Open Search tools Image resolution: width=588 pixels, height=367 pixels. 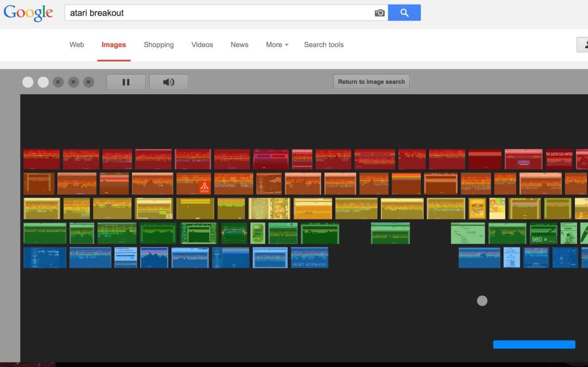point(323,44)
